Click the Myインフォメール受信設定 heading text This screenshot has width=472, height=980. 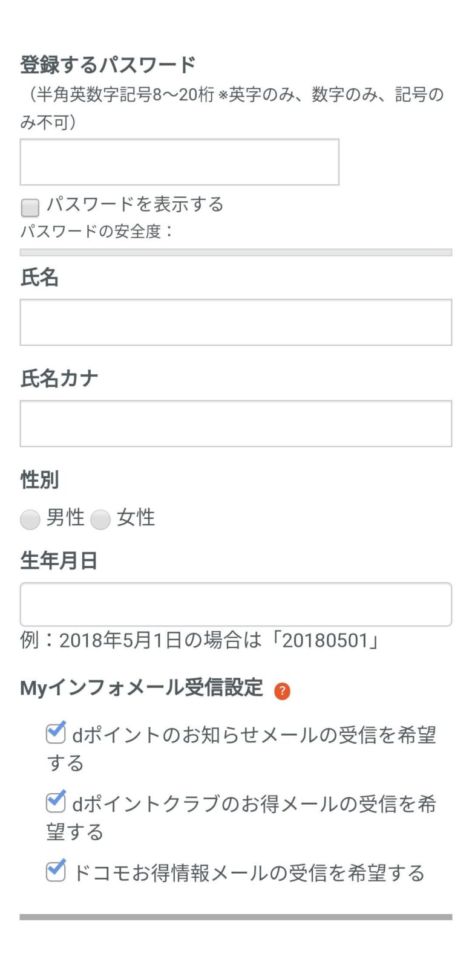(142, 688)
